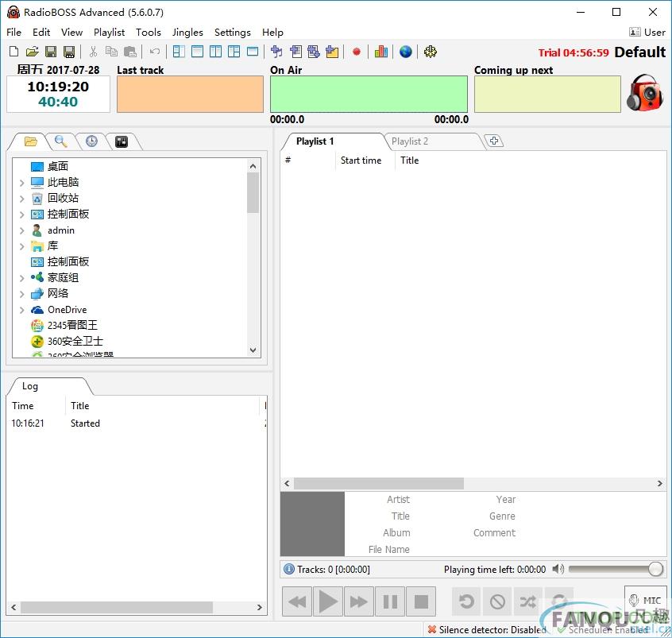Screen dimensions: 672x638
Task: Toggle the shuffle playback mode
Action: 528,602
